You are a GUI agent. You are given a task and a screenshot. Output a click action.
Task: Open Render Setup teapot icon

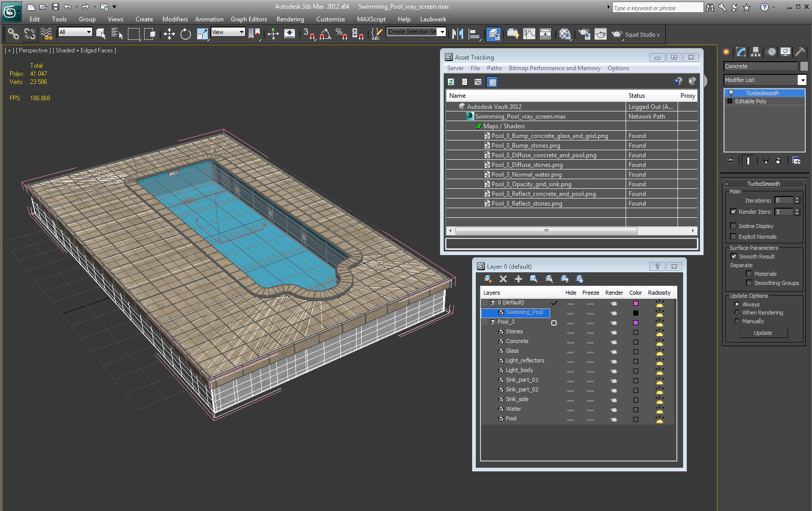584,34
